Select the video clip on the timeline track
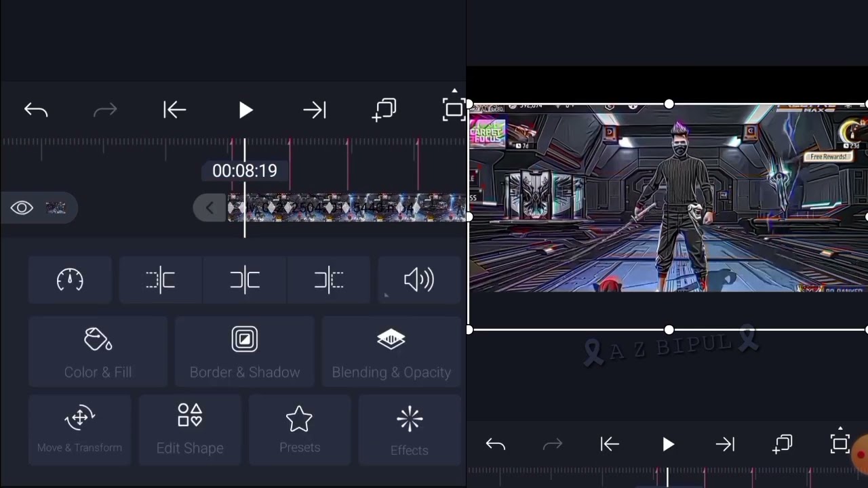The width and height of the screenshot is (868, 488). [x=347, y=207]
